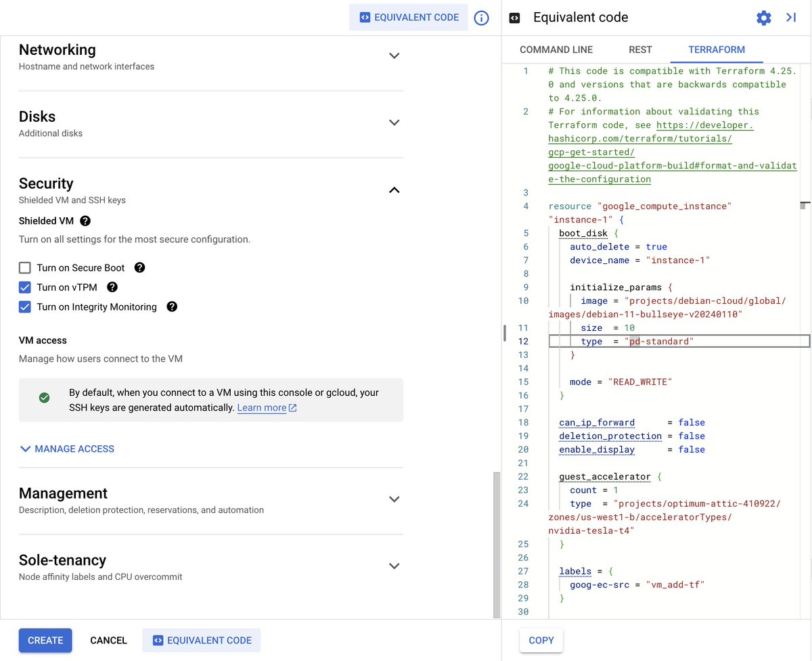The image size is (812, 661).
Task: Switch to the Command Line tab
Action: click(556, 49)
